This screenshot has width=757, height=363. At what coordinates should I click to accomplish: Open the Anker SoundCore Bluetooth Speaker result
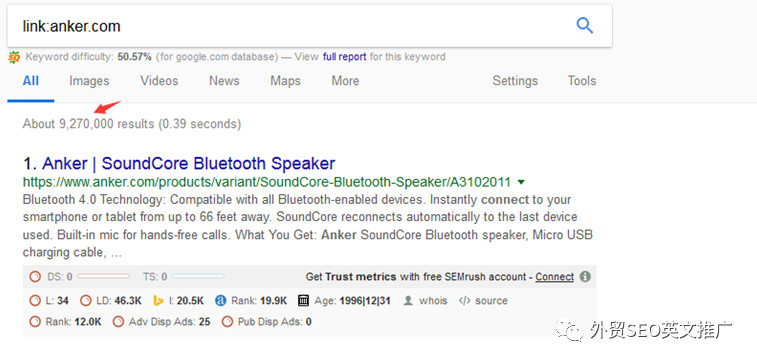coord(189,163)
